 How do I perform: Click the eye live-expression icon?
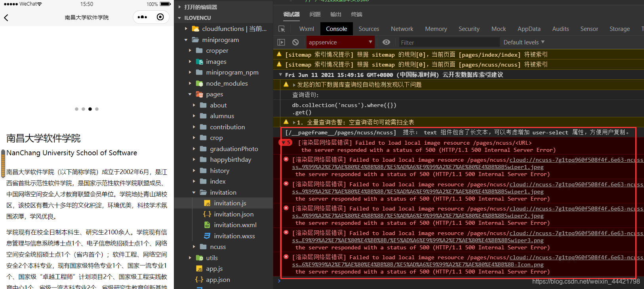[x=386, y=42]
